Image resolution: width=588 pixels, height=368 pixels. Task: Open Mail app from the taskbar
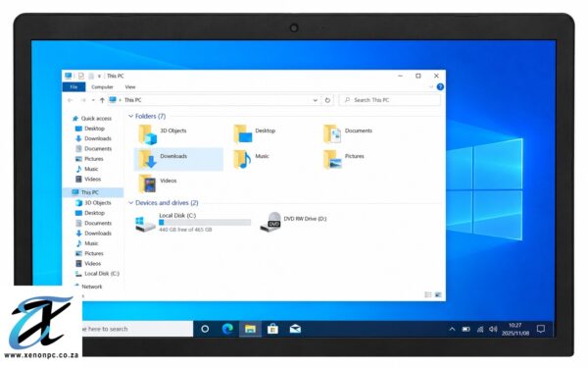[x=295, y=329]
